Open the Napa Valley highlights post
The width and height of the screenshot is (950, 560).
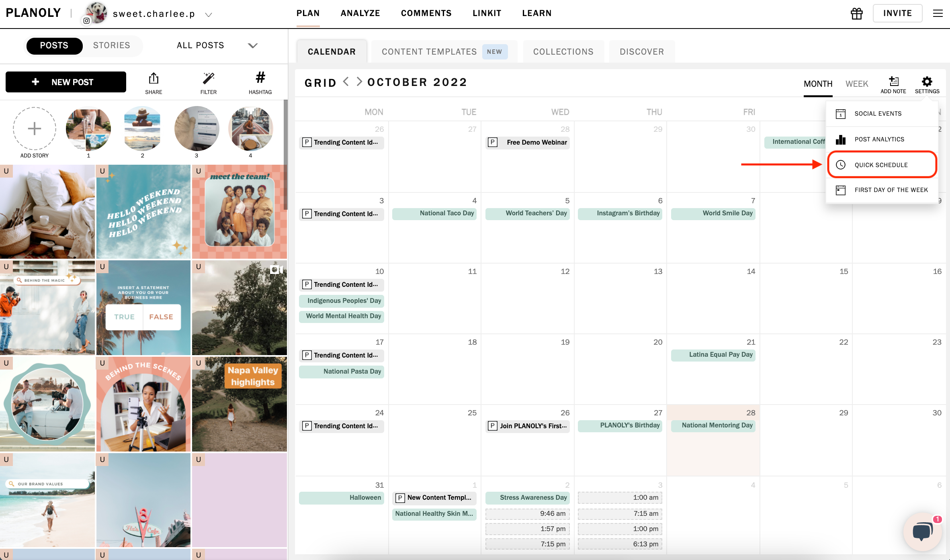click(x=240, y=404)
